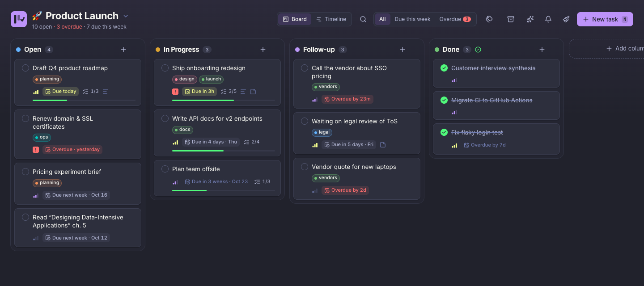Click priority bars on Customer interview synthesis card
Image resolution: width=644 pixels, height=286 pixels.
pyautogui.click(x=454, y=80)
